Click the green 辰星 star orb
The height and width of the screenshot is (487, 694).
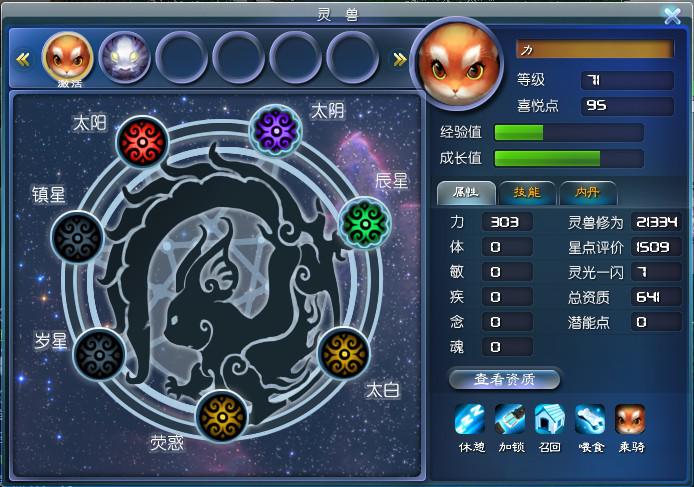click(365, 223)
